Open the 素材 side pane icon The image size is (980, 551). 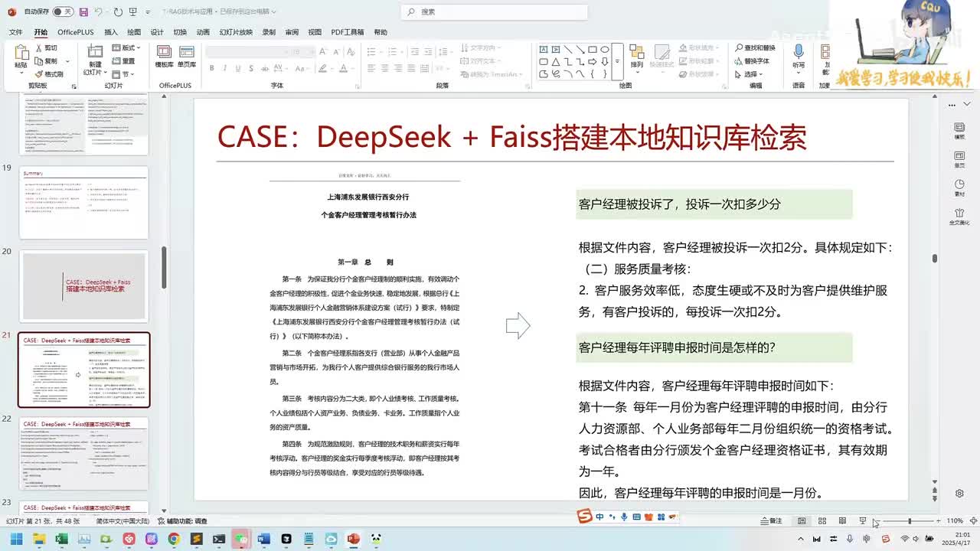tap(959, 188)
